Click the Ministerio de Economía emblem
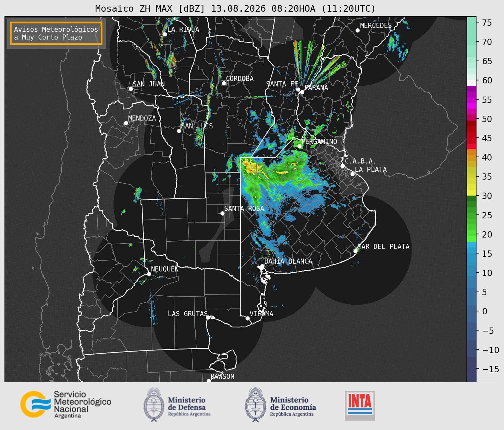The image size is (504, 430). (x=255, y=405)
